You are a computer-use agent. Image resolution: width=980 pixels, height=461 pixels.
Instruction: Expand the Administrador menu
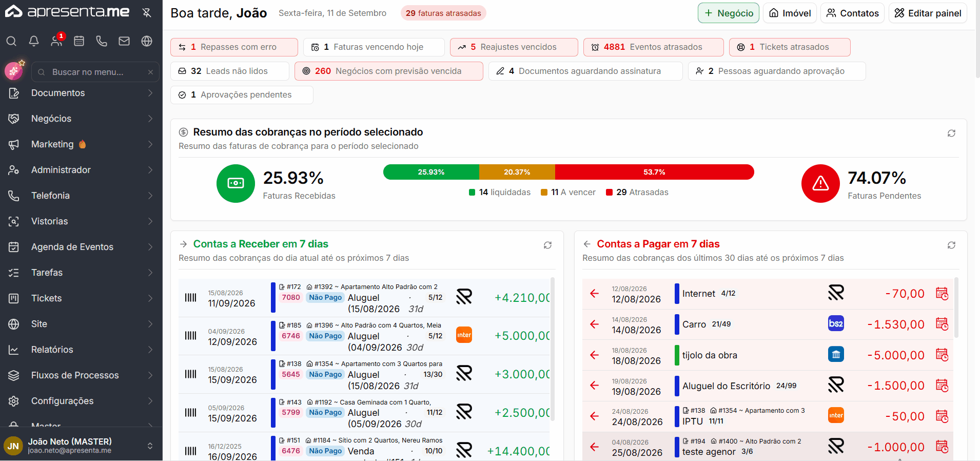(81, 170)
